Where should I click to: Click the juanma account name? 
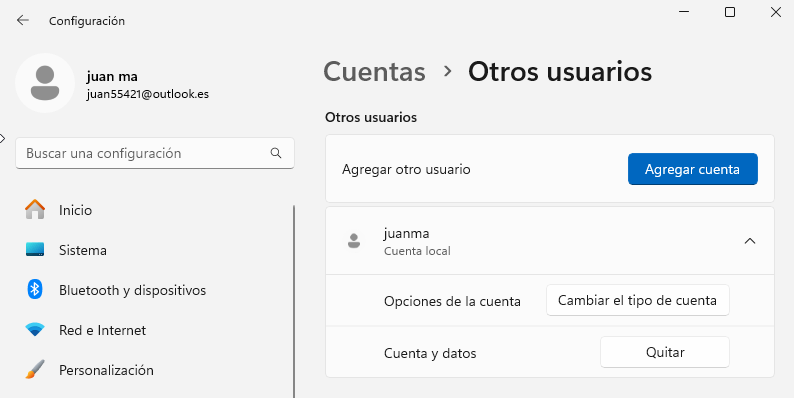coord(407,233)
